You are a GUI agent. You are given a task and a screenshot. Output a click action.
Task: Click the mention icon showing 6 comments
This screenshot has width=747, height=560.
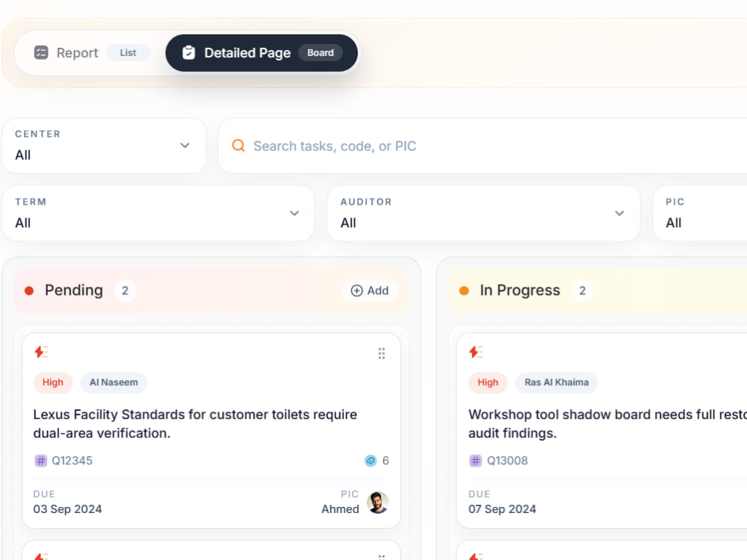pyautogui.click(x=371, y=461)
